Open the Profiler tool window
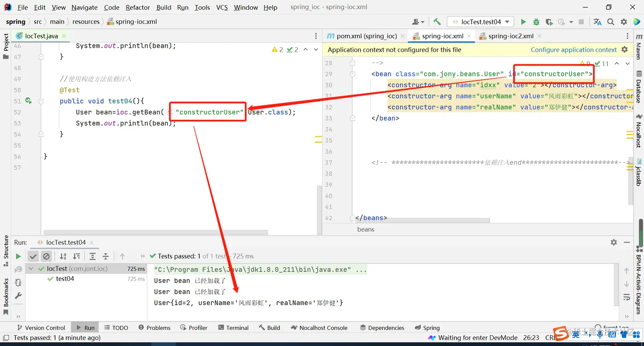 point(193,328)
